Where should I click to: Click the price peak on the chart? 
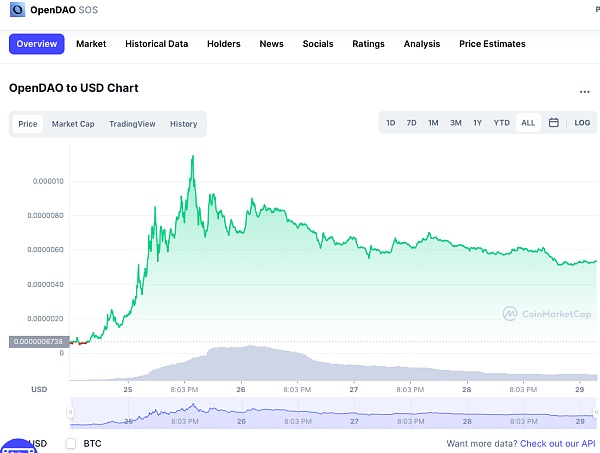pos(192,156)
